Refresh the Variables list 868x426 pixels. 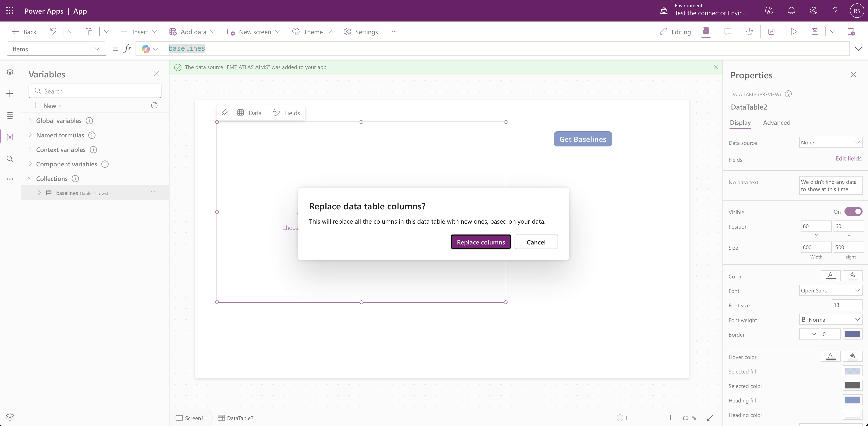tap(154, 105)
